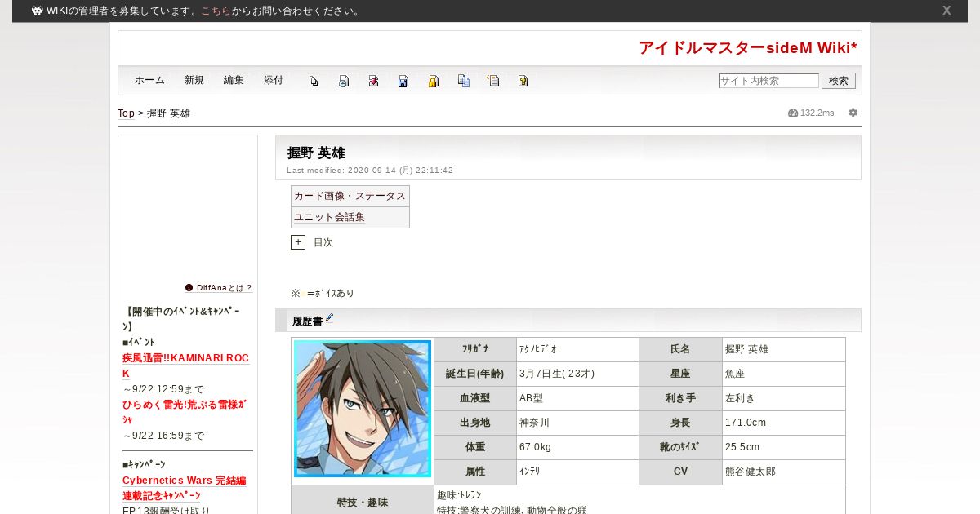The width and height of the screenshot is (980, 514).
Task: Open the help question mark page icon
Action: [x=523, y=81]
